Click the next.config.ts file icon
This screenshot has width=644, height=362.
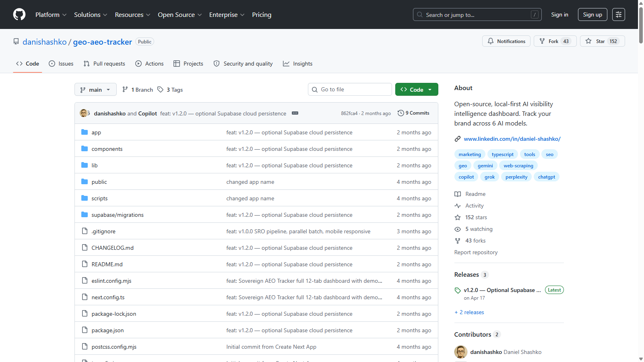85,297
